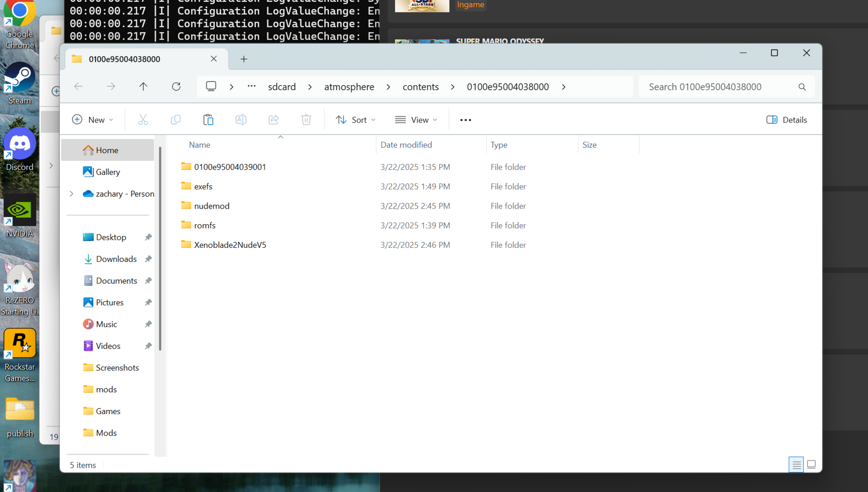Select the 0100e95004039001 folder
The image size is (868, 492).
pyautogui.click(x=230, y=167)
